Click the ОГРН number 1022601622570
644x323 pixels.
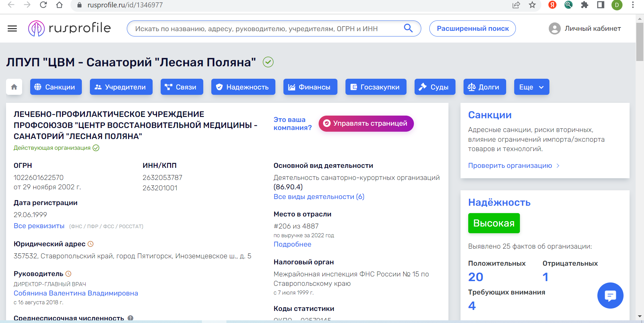39,178
